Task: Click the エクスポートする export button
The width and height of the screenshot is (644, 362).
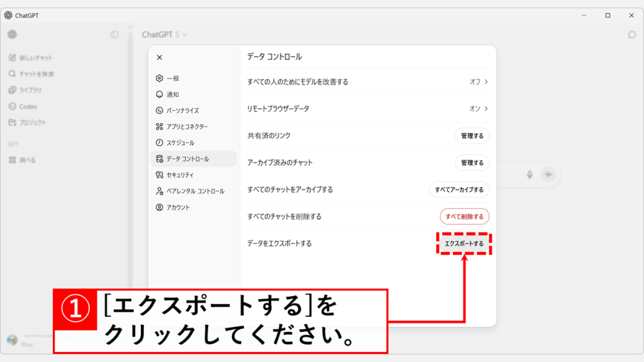Action: (464, 243)
